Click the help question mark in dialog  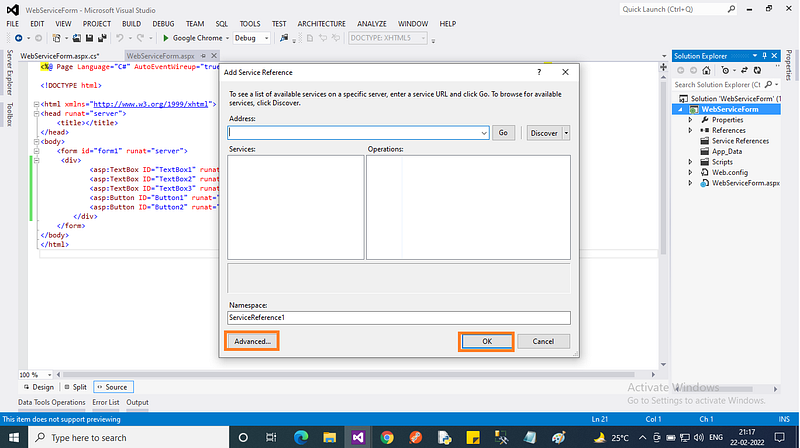click(539, 72)
